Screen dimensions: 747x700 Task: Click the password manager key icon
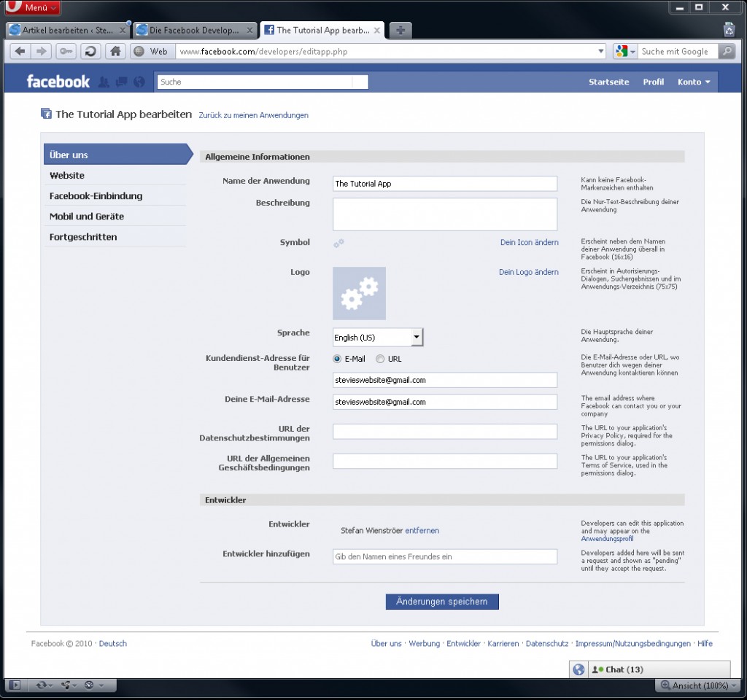pos(66,51)
